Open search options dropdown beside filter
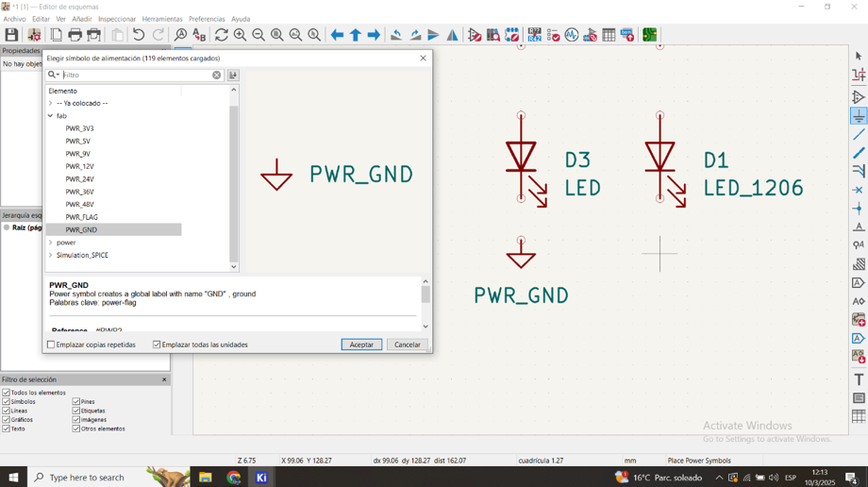This screenshot has width=868, height=487. (x=54, y=75)
